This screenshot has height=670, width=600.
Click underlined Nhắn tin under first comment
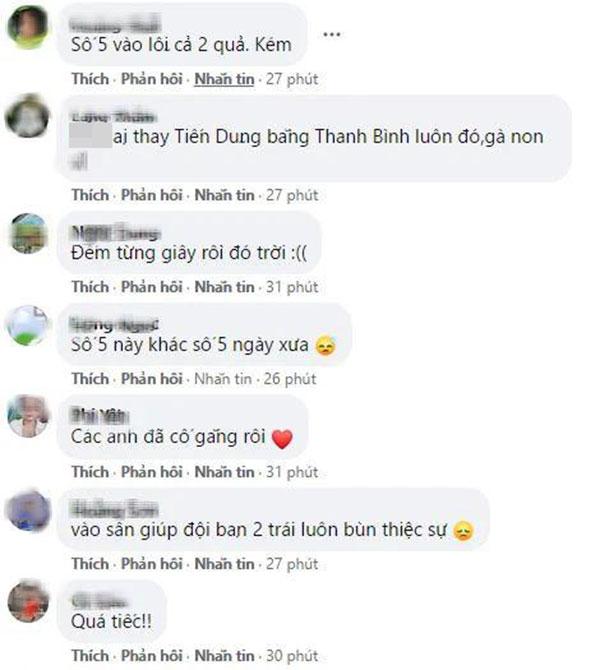coord(224,79)
